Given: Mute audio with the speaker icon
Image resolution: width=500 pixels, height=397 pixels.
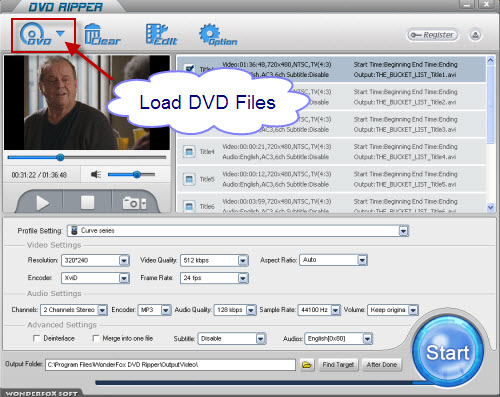Looking at the screenshot, I should click(96, 174).
